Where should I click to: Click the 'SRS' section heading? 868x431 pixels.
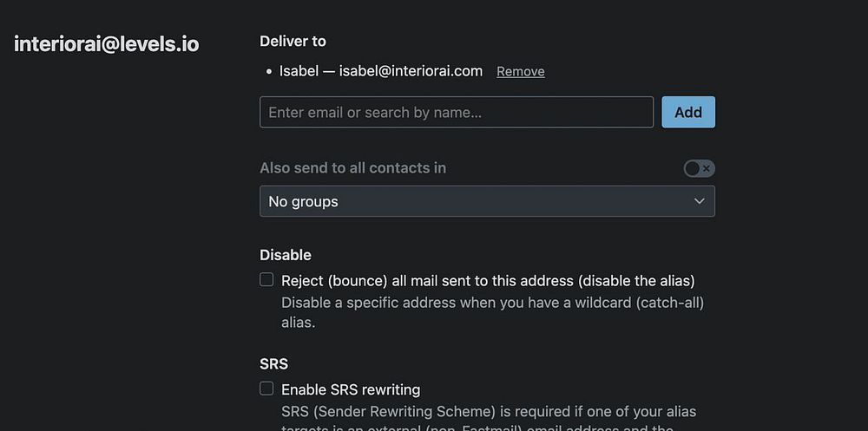pyautogui.click(x=273, y=363)
